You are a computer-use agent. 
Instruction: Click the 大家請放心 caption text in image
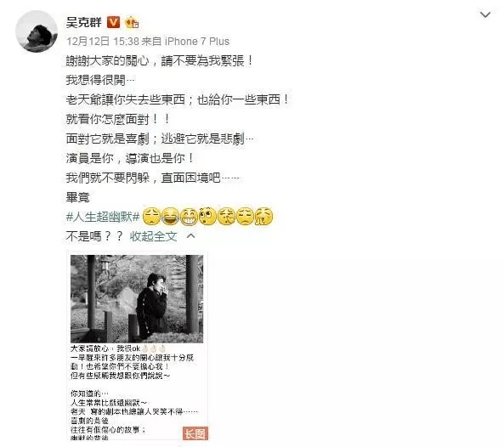click(x=89, y=348)
